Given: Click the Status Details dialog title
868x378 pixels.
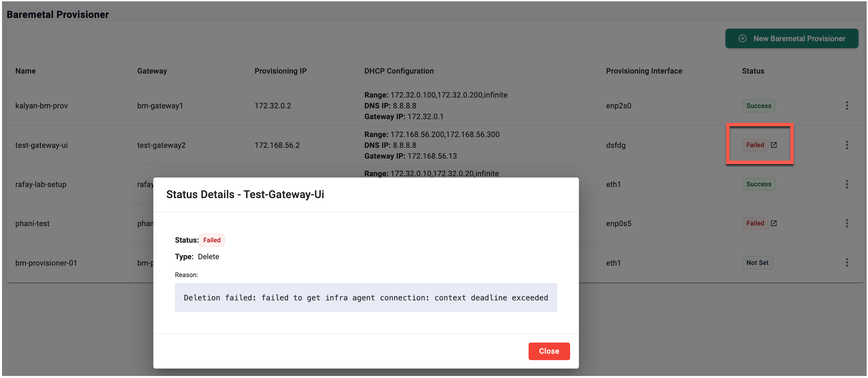Looking at the screenshot, I should [245, 194].
